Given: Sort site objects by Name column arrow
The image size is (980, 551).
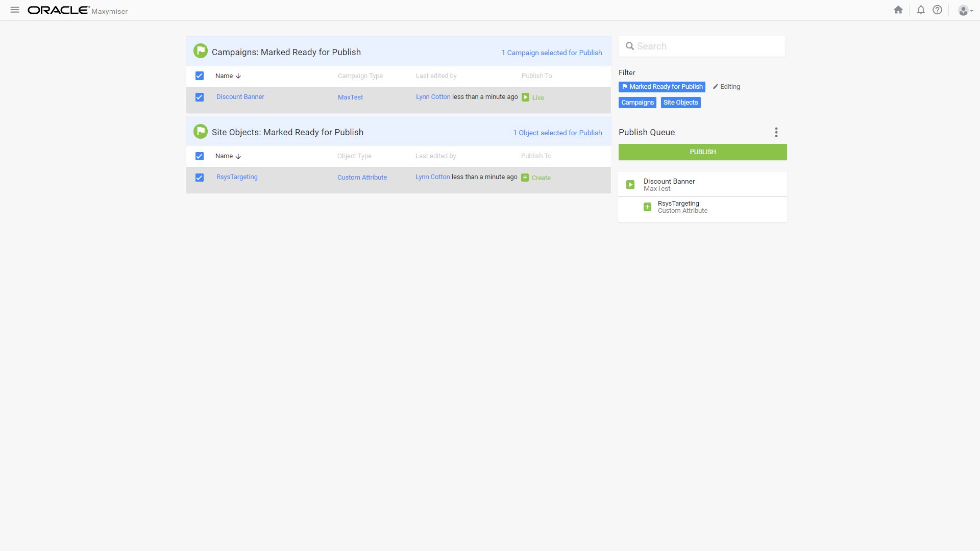Looking at the screenshot, I should point(238,156).
